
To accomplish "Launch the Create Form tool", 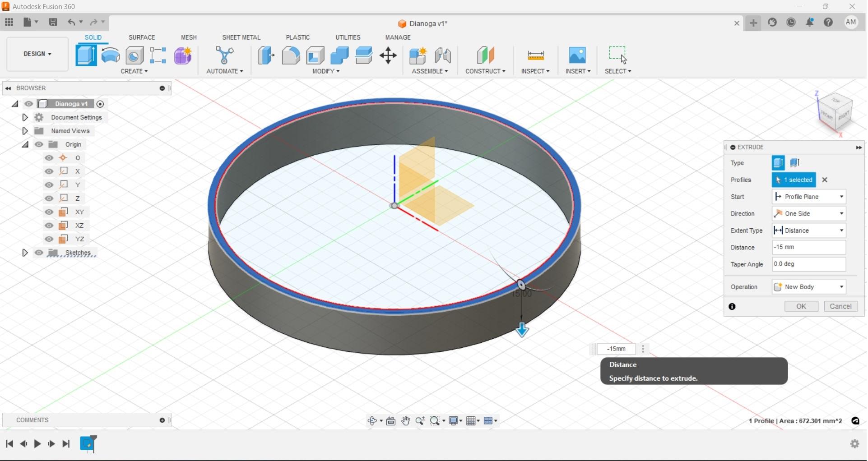I will pos(182,55).
